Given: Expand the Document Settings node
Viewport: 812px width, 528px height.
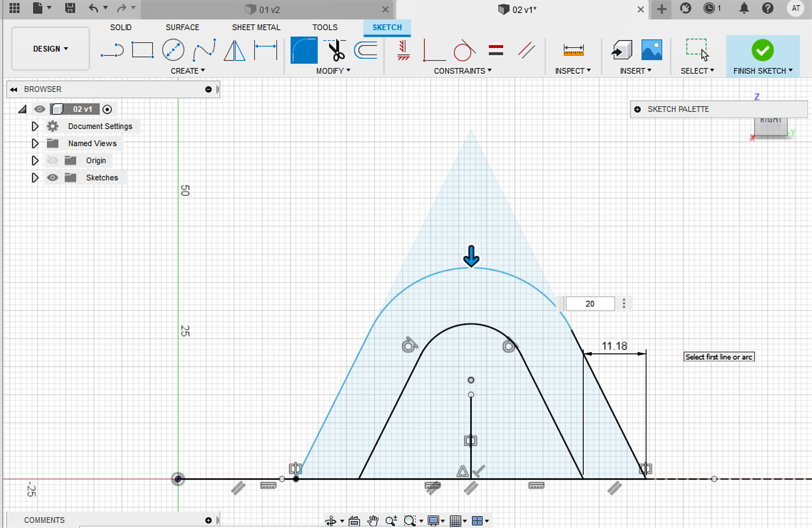Looking at the screenshot, I should (x=35, y=126).
